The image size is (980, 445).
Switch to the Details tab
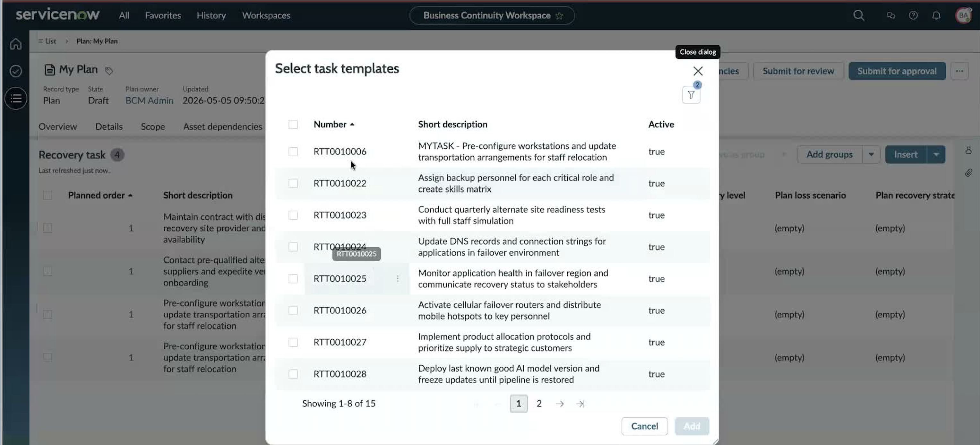pyautogui.click(x=109, y=127)
